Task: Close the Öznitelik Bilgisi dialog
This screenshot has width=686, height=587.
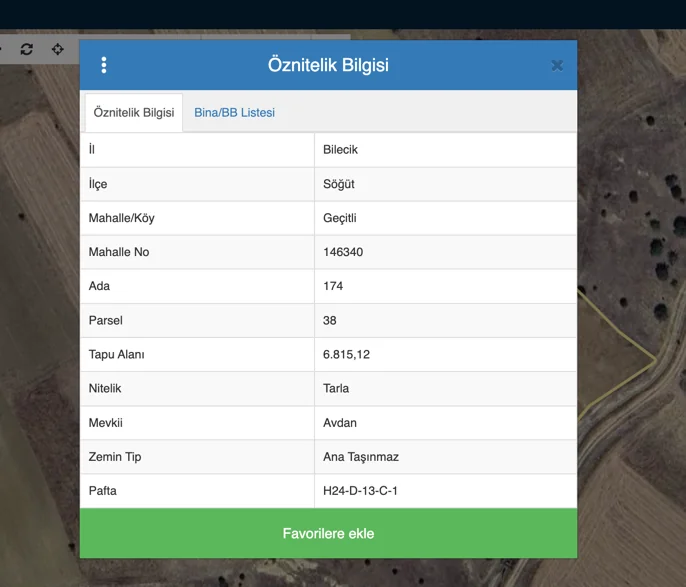Action: point(557,65)
